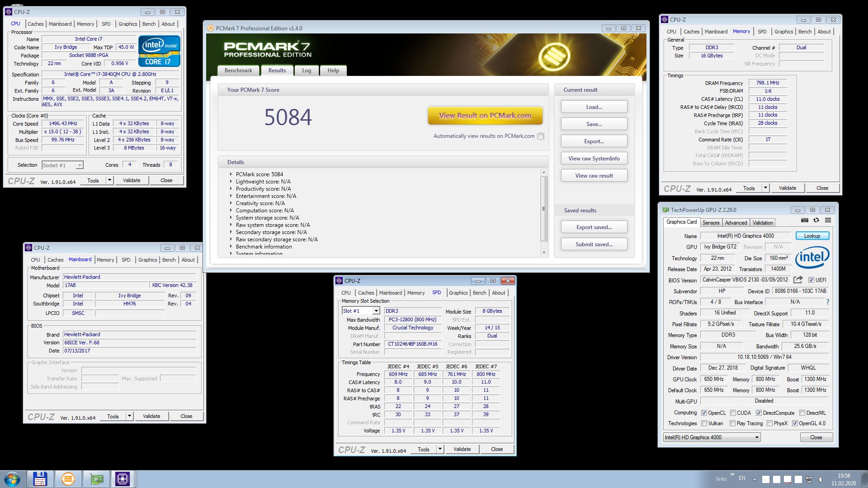This screenshot has height=488, width=868.
Task: Open Tools dropdown arrow in CPU-Z SPD window
Action: [440, 449]
